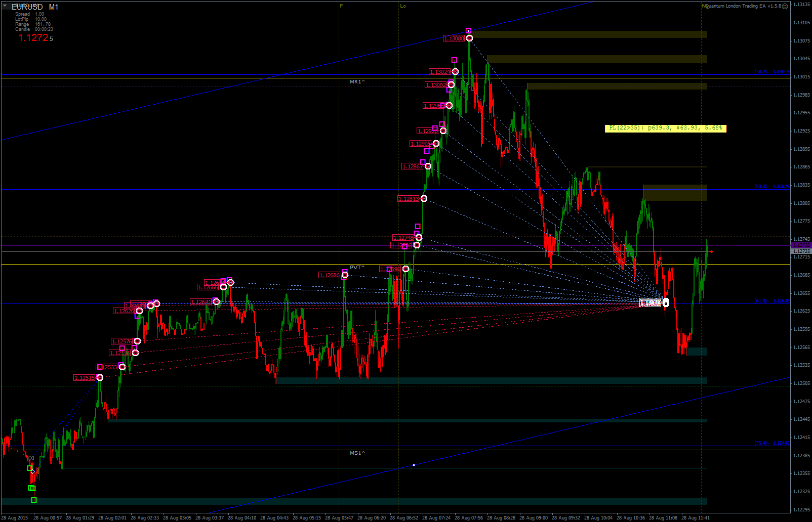
Task: Click the EURUSD M1 chart title
Action: coord(35,7)
